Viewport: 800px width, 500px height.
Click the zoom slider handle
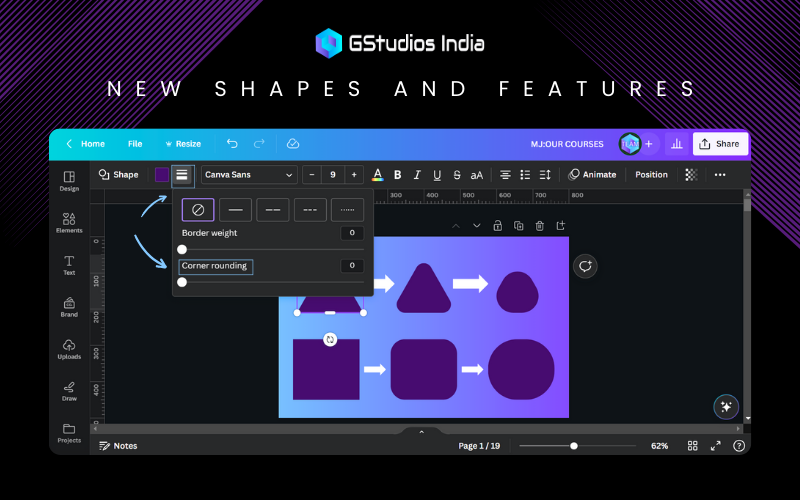(574, 446)
